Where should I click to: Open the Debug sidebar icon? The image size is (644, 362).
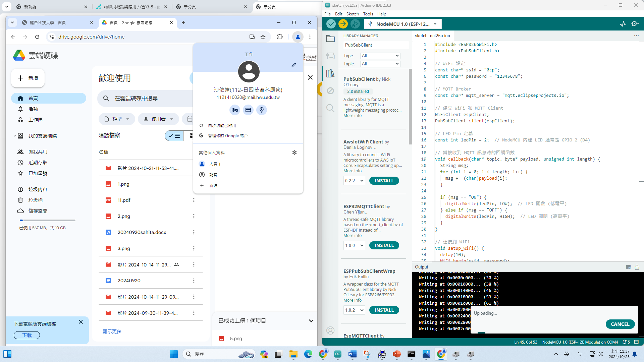tap(330, 90)
